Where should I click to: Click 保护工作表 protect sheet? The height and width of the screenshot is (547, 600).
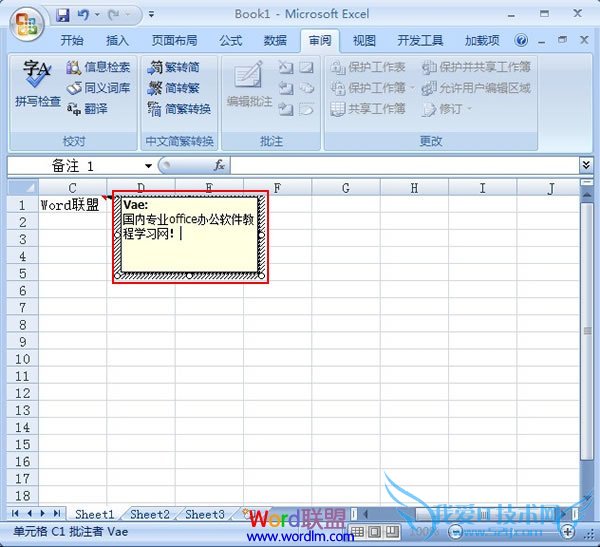[x=368, y=67]
